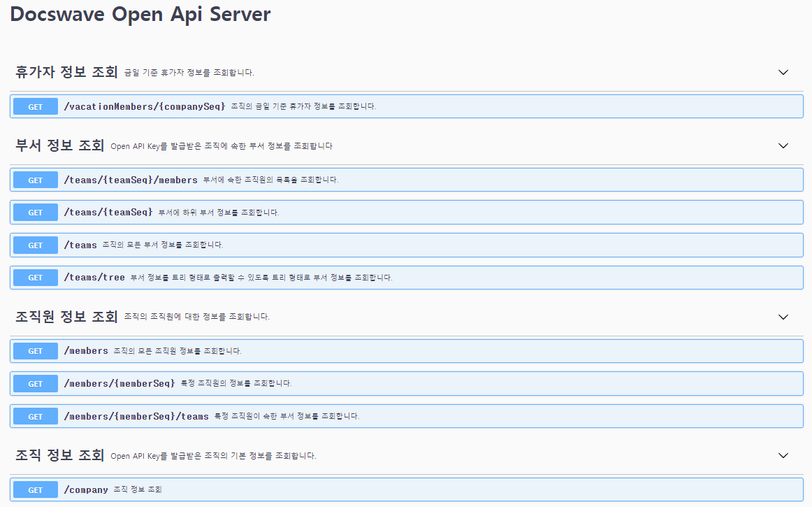Click description '부서에 하위 부서 정보를 조회합니다.'
Image resolution: width=812 pixels, height=507 pixels.
point(219,213)
